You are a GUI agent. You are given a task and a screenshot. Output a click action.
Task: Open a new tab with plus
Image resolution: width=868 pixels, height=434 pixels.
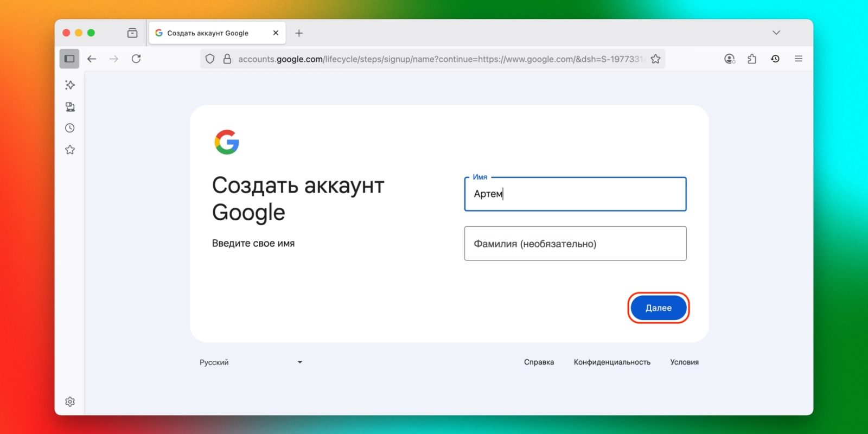(299, 33)
